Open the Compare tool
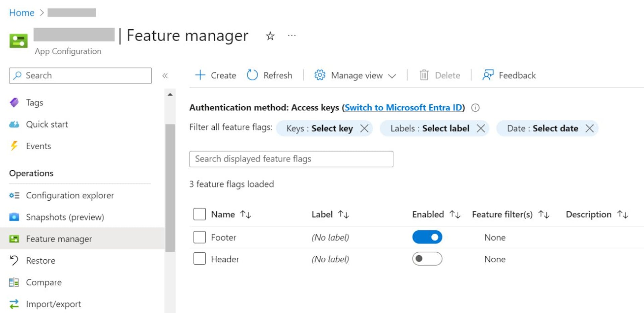 (44, 282)
